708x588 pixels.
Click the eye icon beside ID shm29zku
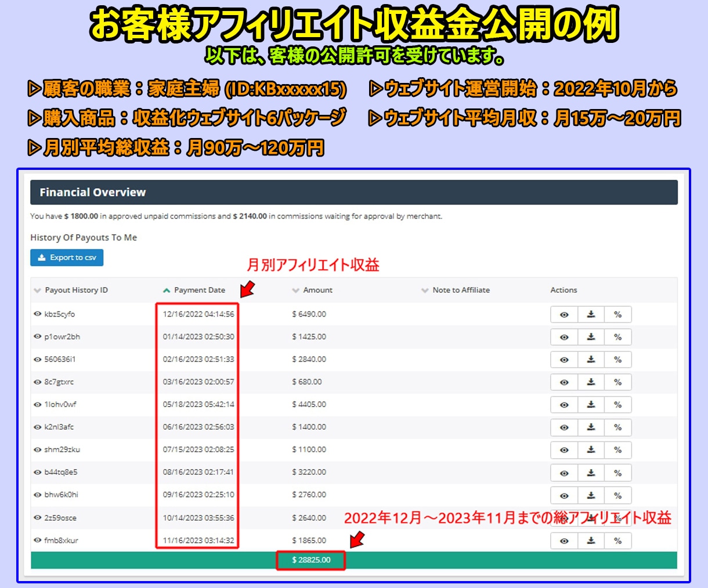37,449
